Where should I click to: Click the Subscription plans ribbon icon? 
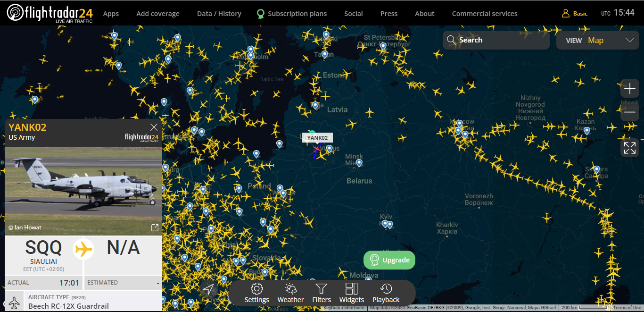click(x=261, y=14)
